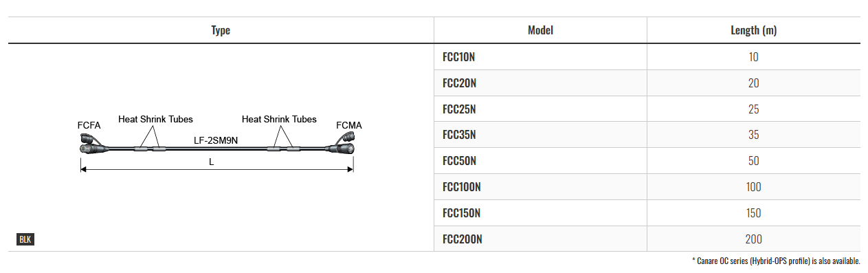This screenshot has height=273, width=868.
Task: Click the LF-2SM9N cable label
Action: tap(216, 140)
